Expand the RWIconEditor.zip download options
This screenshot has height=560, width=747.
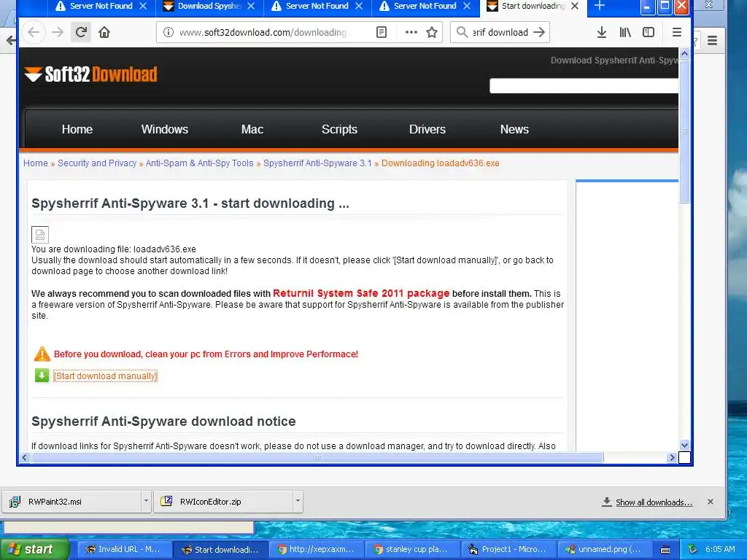click(298, 501)
